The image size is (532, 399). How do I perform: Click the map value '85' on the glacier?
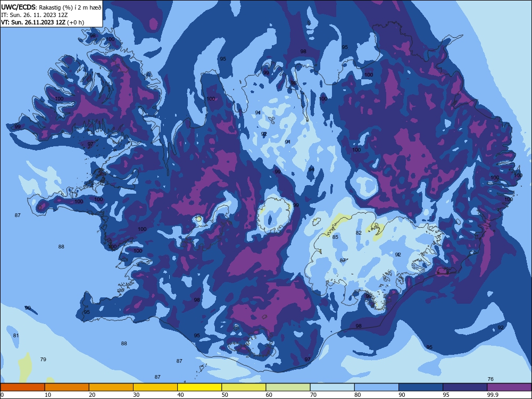tap(335, 237)
